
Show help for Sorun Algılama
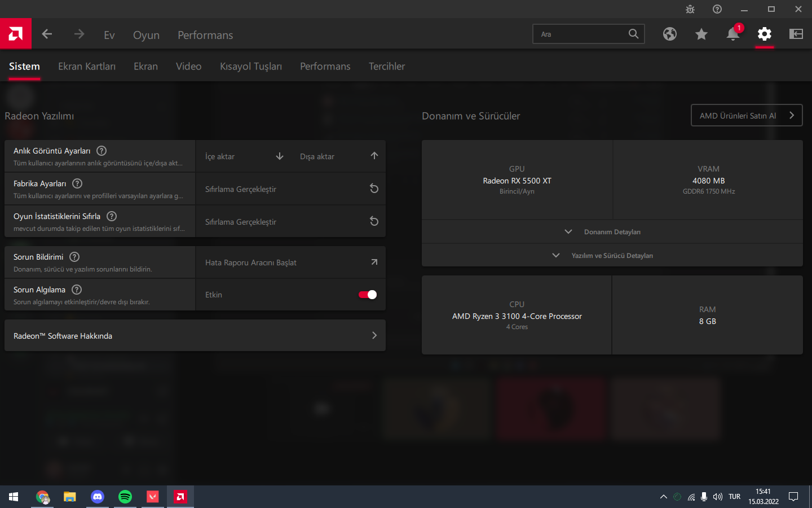pyautogui.click(x=77, y=290)
